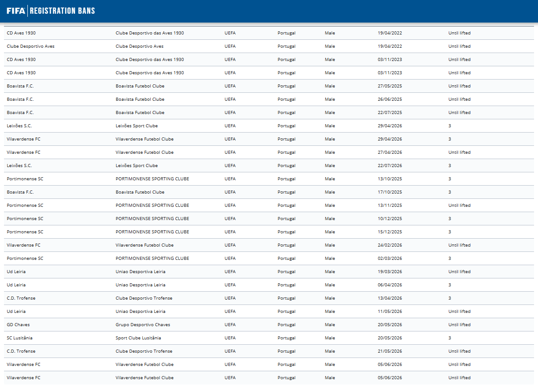538x392 pixels.
Task: Select 29/04/2026 date in the Vilaverdense FC row
Action: (390, 139)
